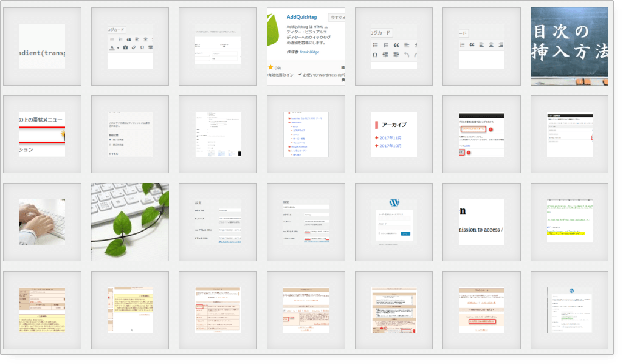Image resolution: width=623 pixels, height=364 pixels.
Task: Pick the category tree list thumbnail
Action: pos(306,134)
